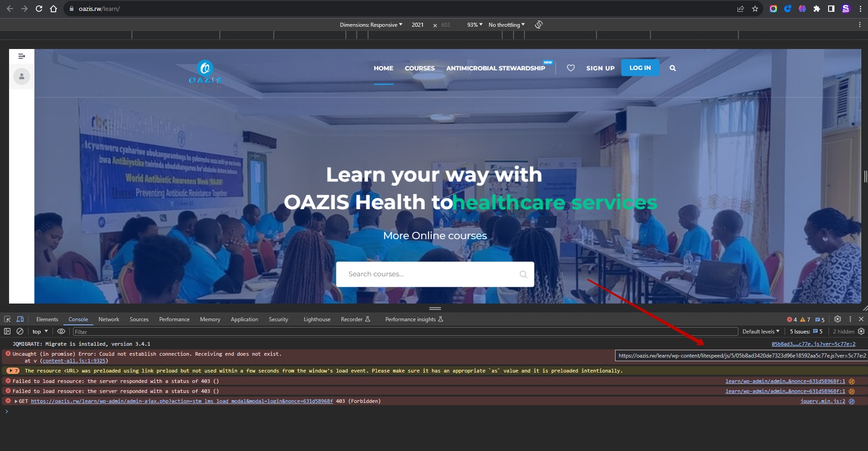Click the LOG IN button
This screenshot has height=451, width=868.
point(640,68)
